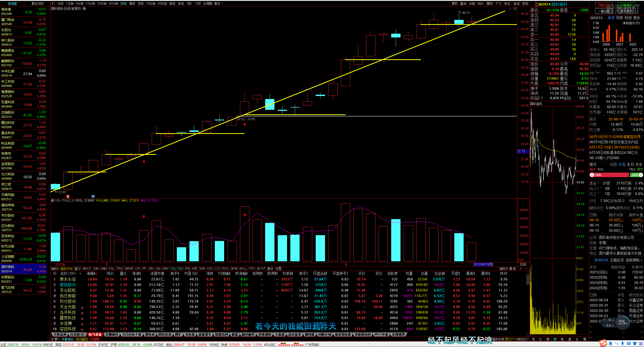Click the 返回 back button
Viewport: 644px width, 347px height.
(x=525, y=4)
